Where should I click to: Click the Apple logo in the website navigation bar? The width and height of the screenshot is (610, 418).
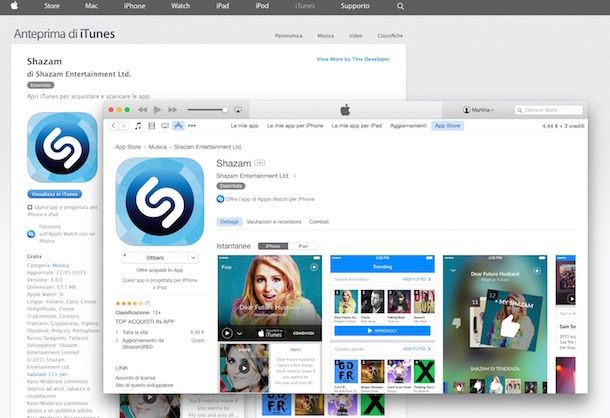click(x=14, y=5)
